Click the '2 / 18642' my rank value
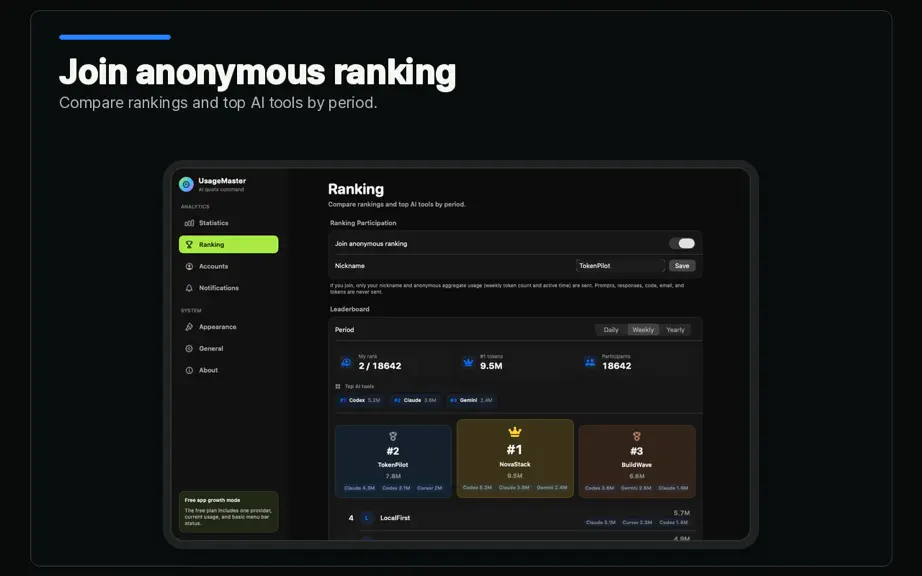The image size is (922, 576). coord(380,366)
